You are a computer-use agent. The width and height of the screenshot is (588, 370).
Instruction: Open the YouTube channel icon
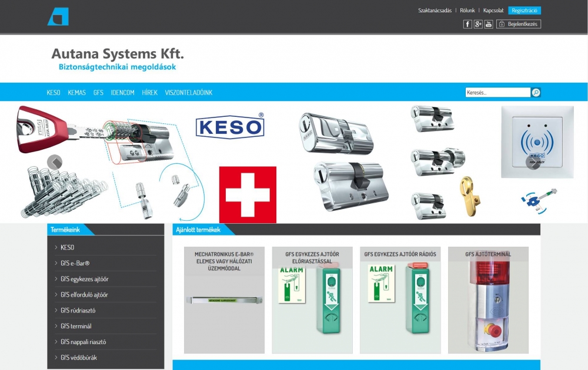click(488, 24)
